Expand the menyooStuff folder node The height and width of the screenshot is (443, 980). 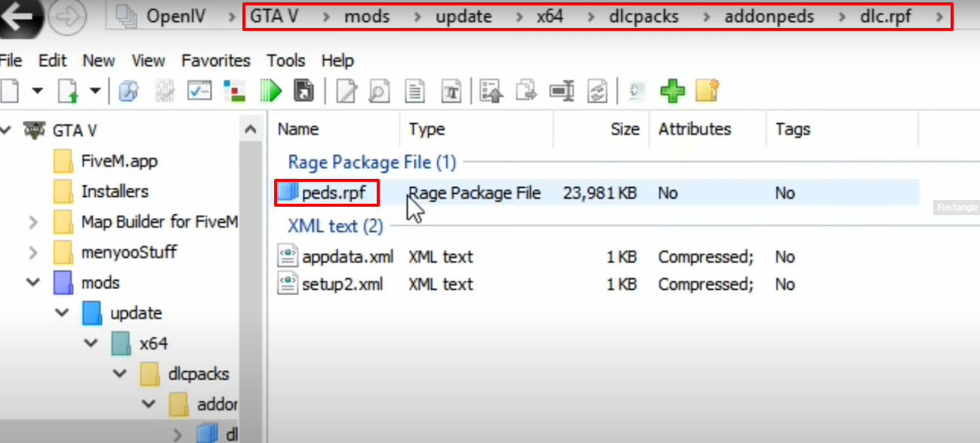coord(33,252)
